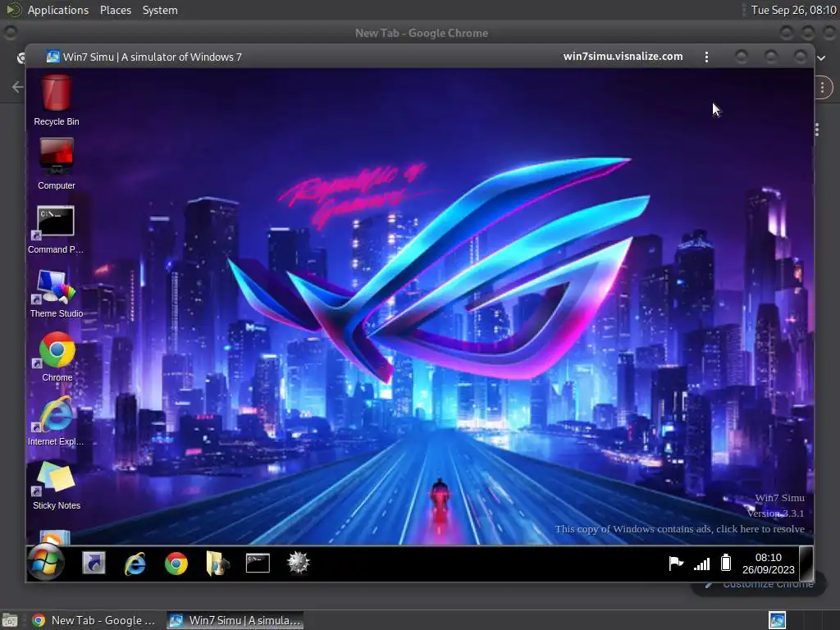This screenshot has height=630, width=840.
Task: Open the Windows 7 Start orb
Action: click(46, 563)
